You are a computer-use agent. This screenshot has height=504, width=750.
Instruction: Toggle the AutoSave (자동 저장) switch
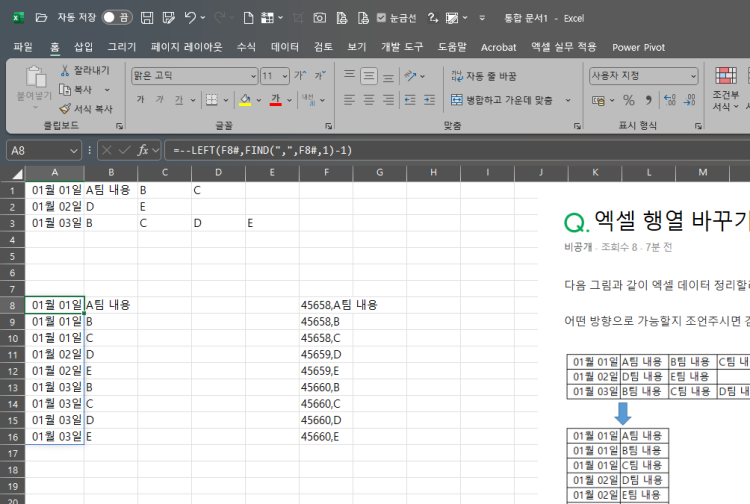[116, 18]
